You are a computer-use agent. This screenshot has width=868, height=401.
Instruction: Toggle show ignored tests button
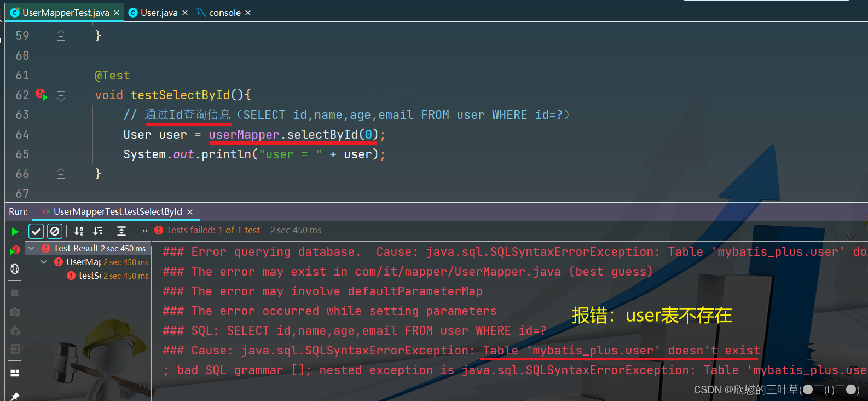pos(55,231)
